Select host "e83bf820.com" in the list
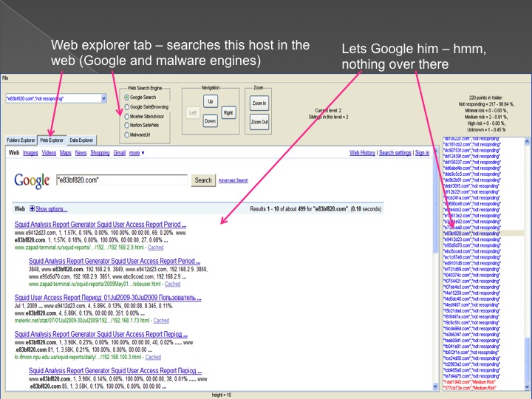The image size is (532, 399). click(483, 233)
